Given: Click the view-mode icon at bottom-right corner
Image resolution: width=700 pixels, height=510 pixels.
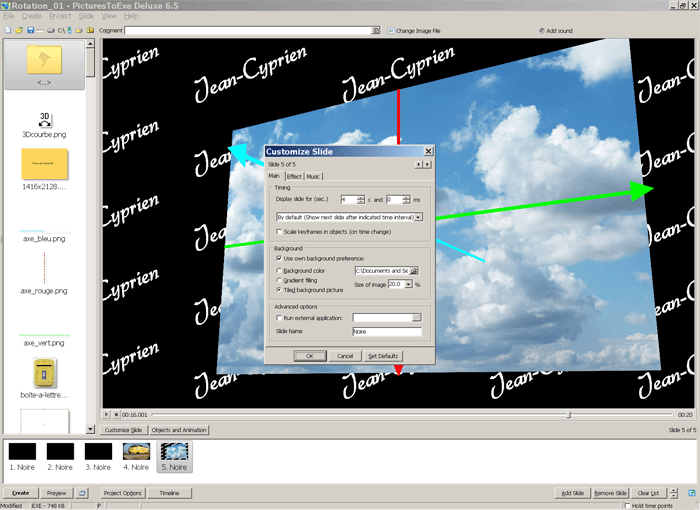Looking at the screenshot, I should (692, 493).
